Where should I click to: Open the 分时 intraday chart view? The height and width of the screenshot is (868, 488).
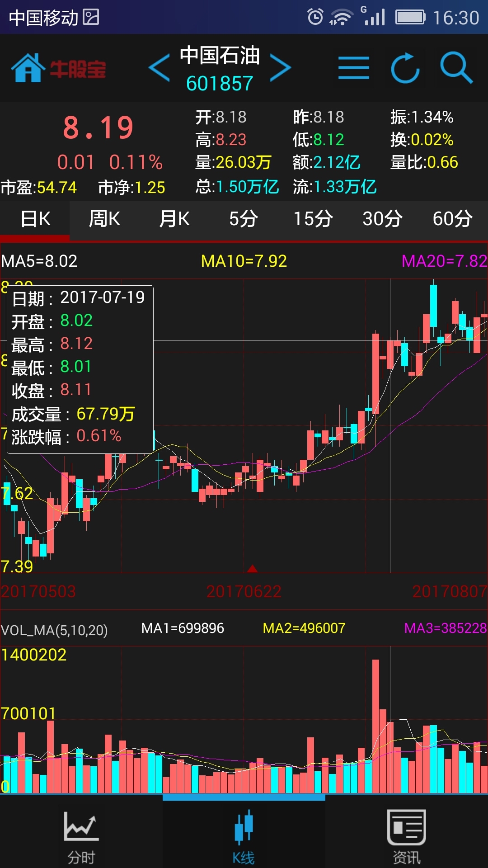pyautogui.click(x=81, y=836)
